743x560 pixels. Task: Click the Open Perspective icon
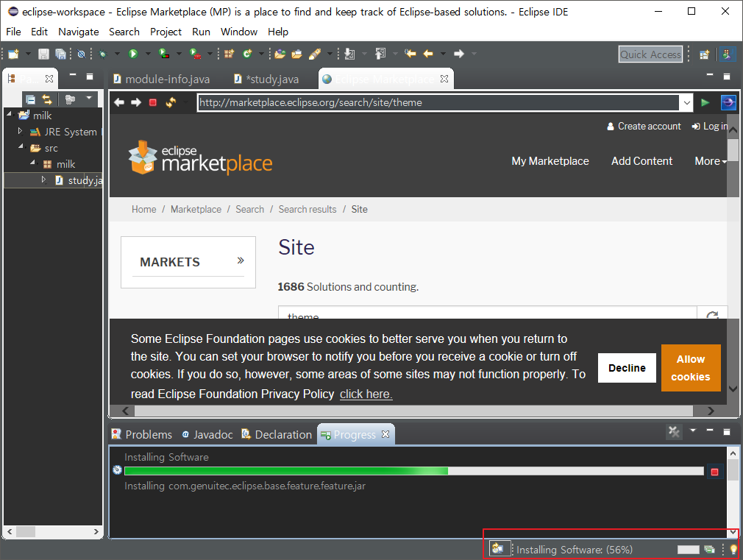[x=705, y=54]
